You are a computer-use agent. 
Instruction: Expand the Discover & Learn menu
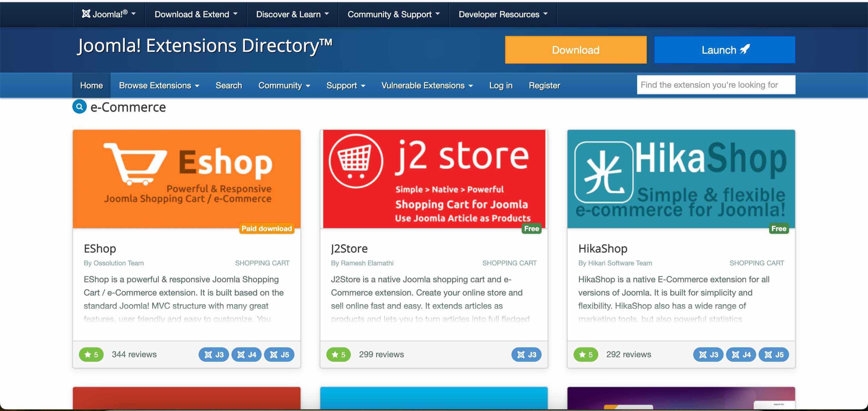coord(292,14)
